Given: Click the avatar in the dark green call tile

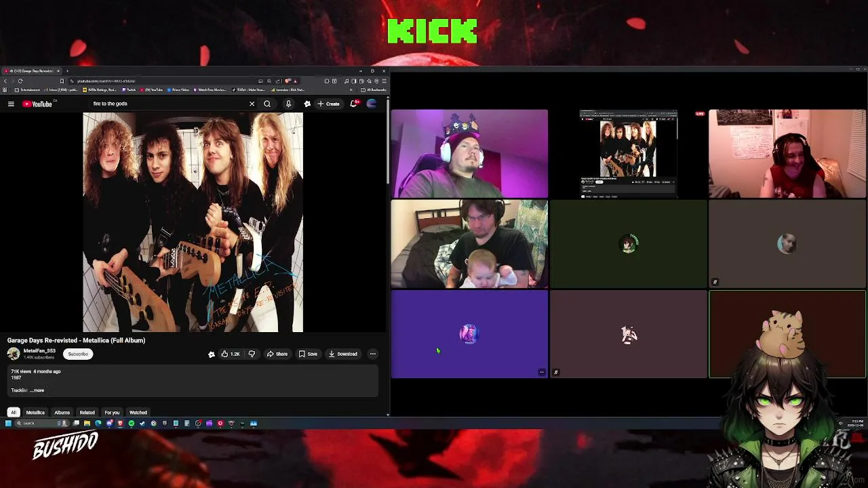Looking at the screenshot, I should coord(629,244).
